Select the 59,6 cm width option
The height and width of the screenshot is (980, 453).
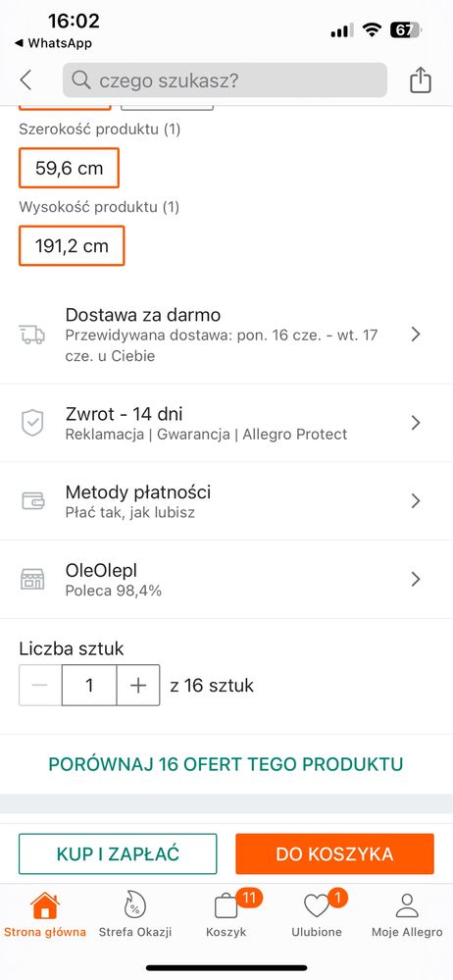(69, 168)
